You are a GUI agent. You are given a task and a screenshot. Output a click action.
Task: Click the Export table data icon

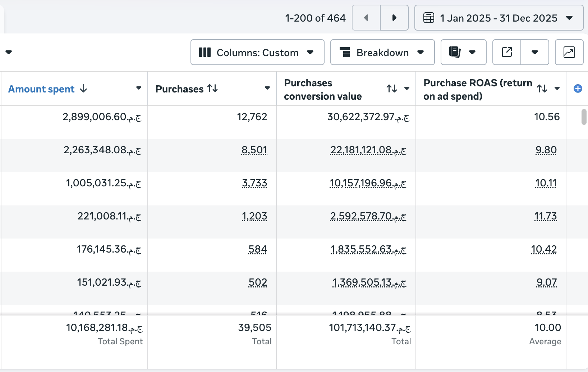point(507,53)
